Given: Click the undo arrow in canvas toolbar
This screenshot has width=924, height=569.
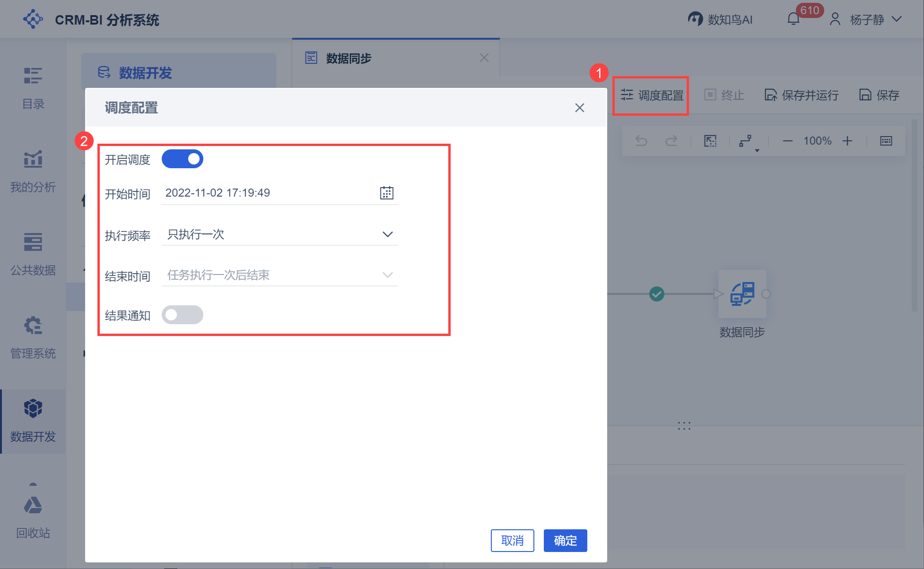Looking at the screenshot, I should [x=641, y=141].
